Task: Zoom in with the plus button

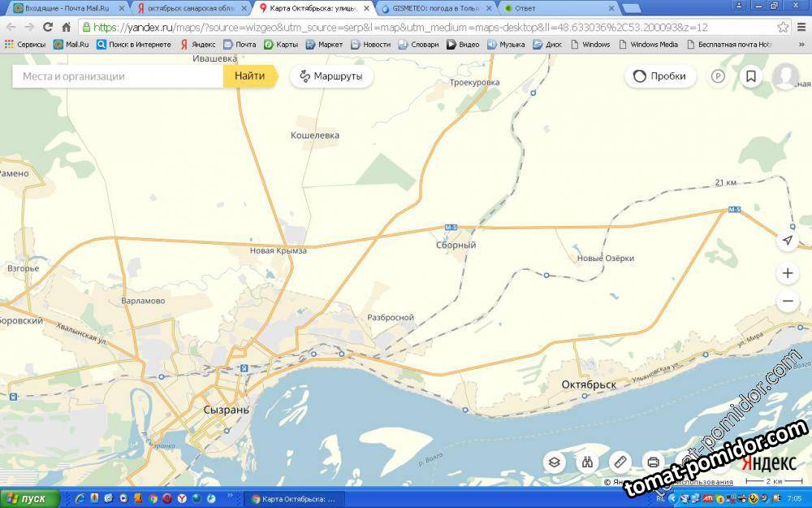Action: coord(787,273)
